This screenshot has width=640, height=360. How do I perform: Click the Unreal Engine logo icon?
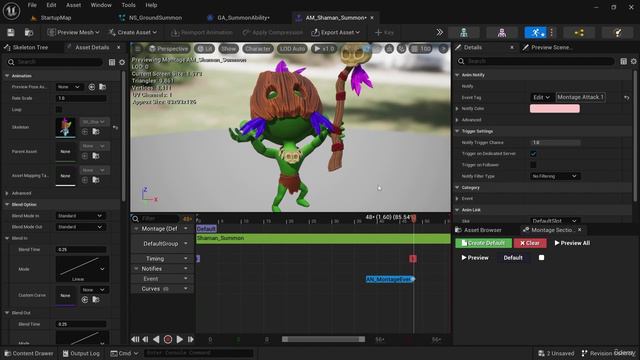11,11
